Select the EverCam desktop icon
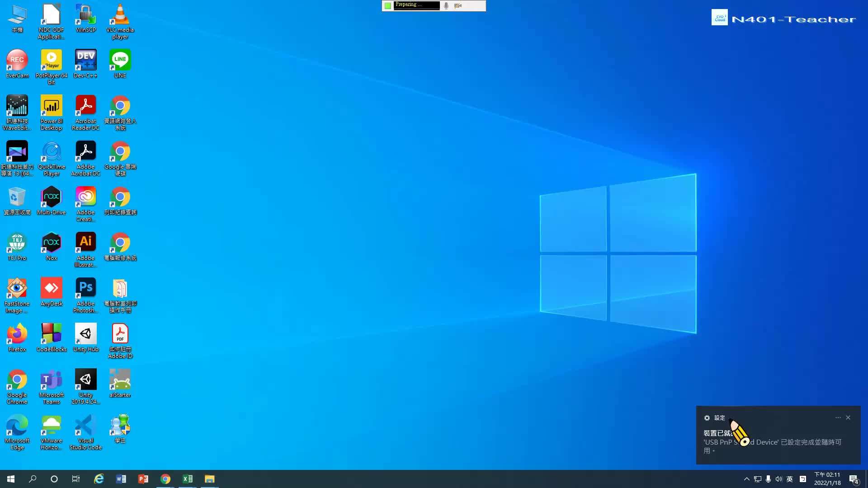This screenshot has width=868, height=488. 17,64
